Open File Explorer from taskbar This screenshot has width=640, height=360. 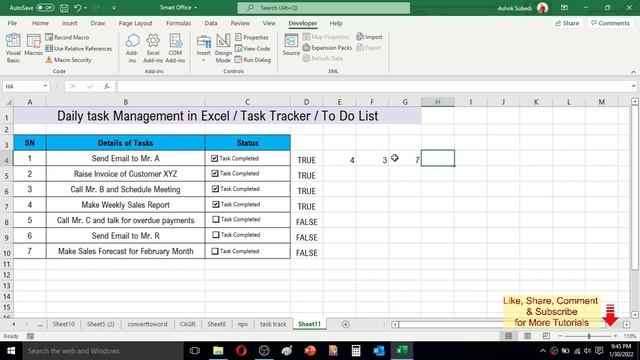[218, 351]
